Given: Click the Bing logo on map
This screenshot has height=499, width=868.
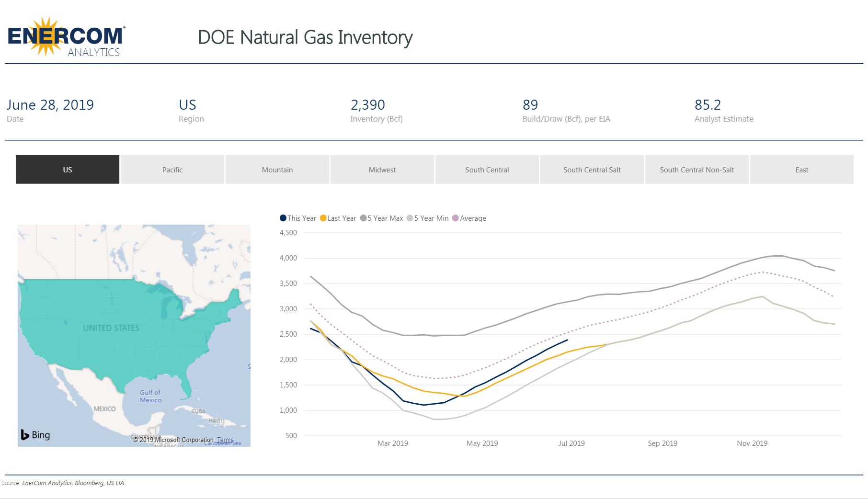Looking at the screenshot, I should coord(35,435).
